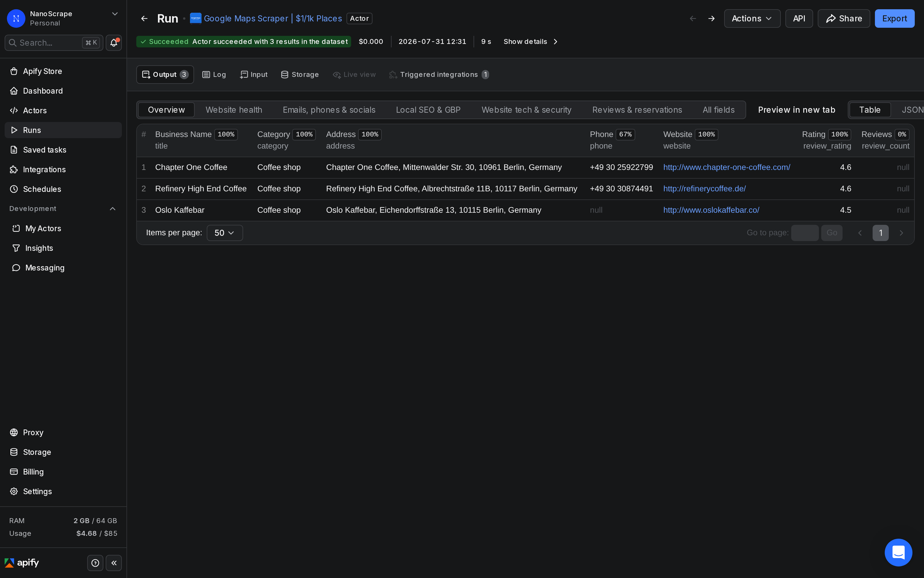The height and width of the screenshot is (578, 924).
Task: Open Settings page
Action: point(63,492)
